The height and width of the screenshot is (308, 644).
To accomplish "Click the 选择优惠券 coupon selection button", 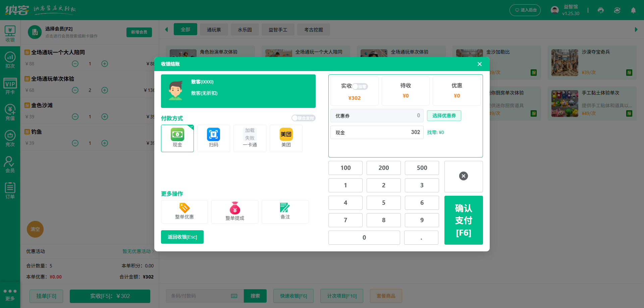I will 444,116.
